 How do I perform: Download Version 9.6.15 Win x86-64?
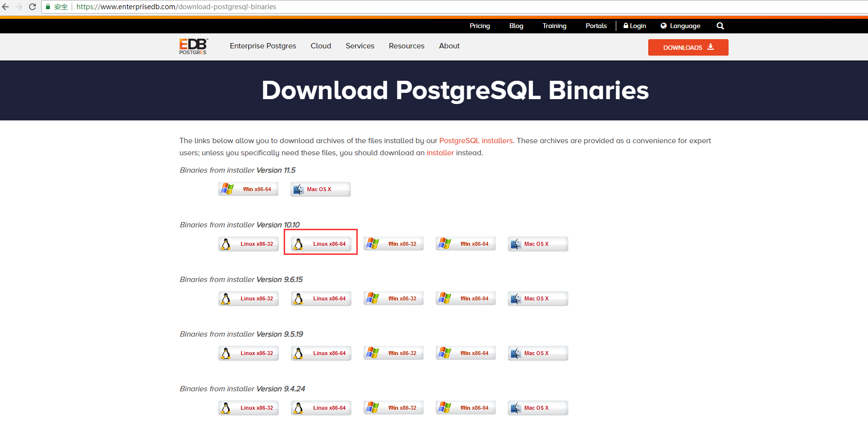click(465, 298)
